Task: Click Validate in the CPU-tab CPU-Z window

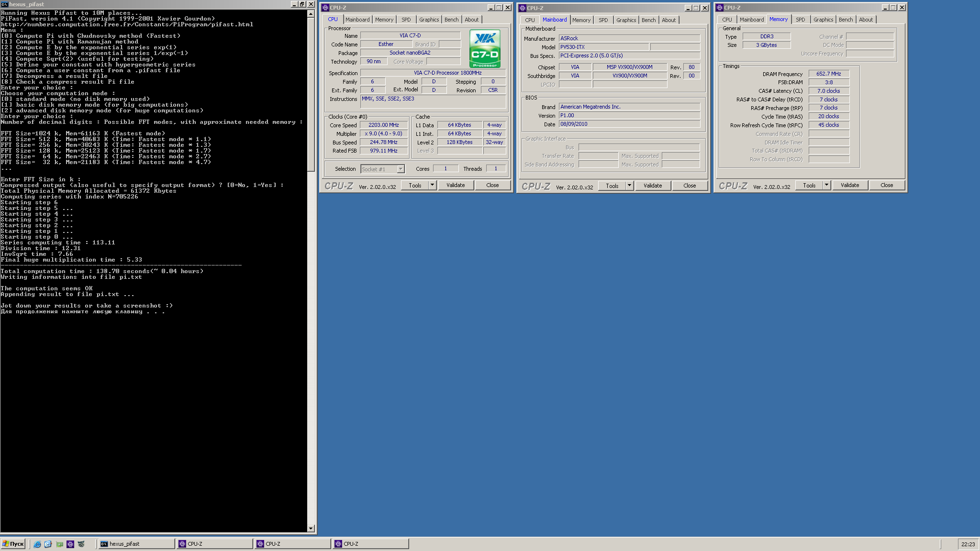Action: click(456, 185)
